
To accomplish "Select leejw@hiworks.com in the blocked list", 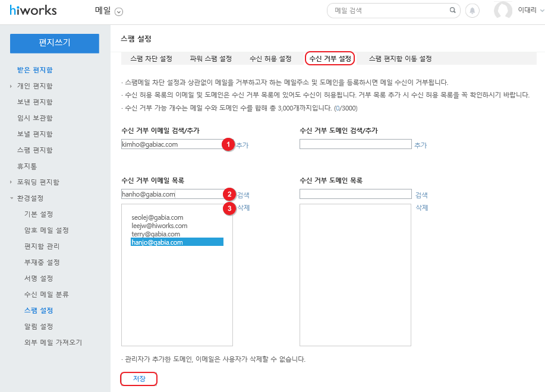I will 159,226.
